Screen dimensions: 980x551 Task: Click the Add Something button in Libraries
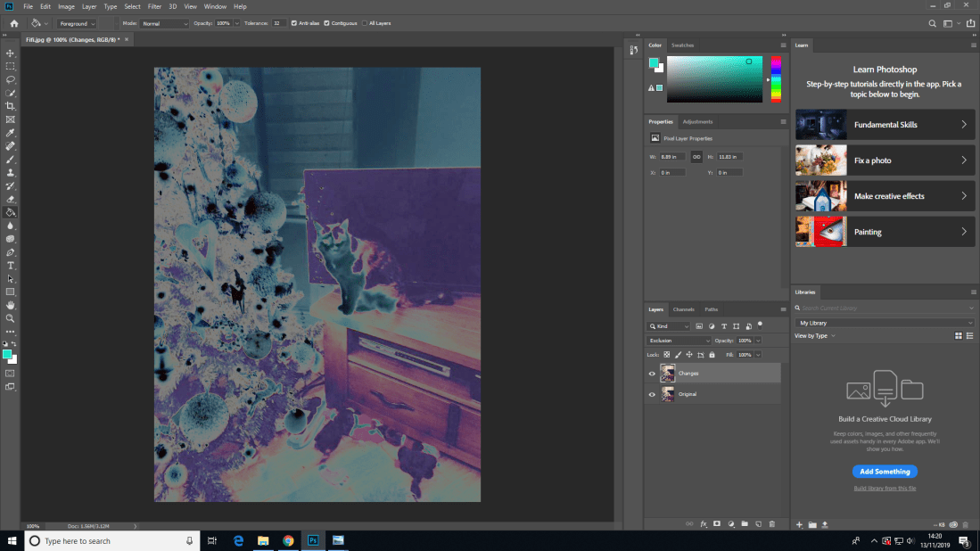[885, 471]
